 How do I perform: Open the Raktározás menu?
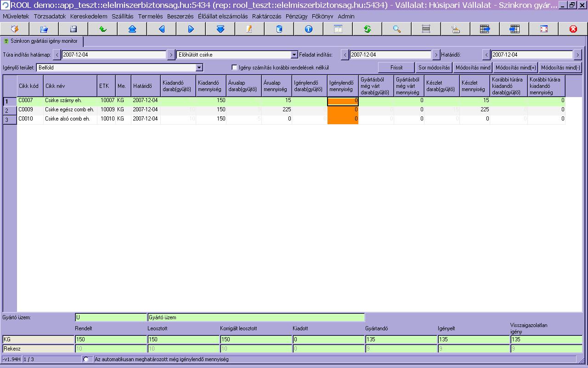click(266, 16)
